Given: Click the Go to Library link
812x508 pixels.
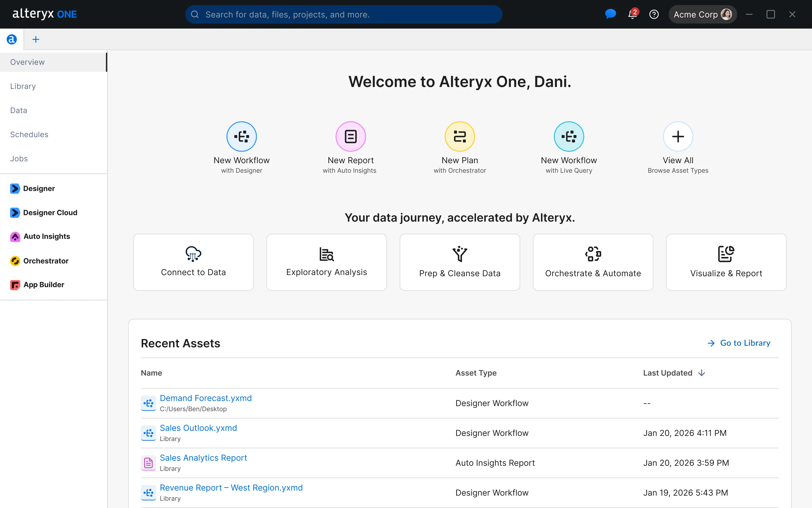Looking at the screenshot, I should tap(739, 343).
